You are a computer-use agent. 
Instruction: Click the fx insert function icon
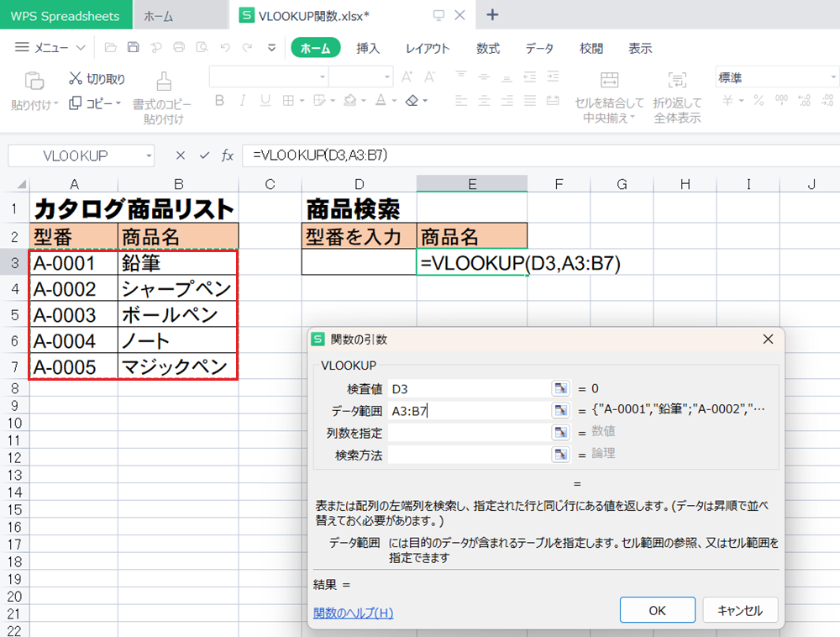(228, 155)
